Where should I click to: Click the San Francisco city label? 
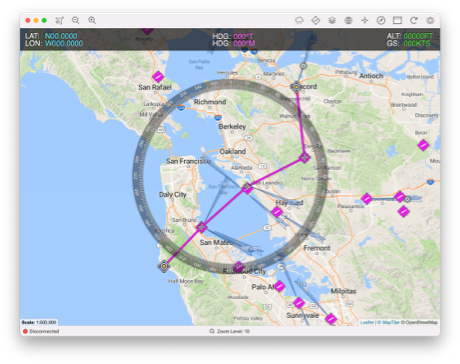[188, 161]
